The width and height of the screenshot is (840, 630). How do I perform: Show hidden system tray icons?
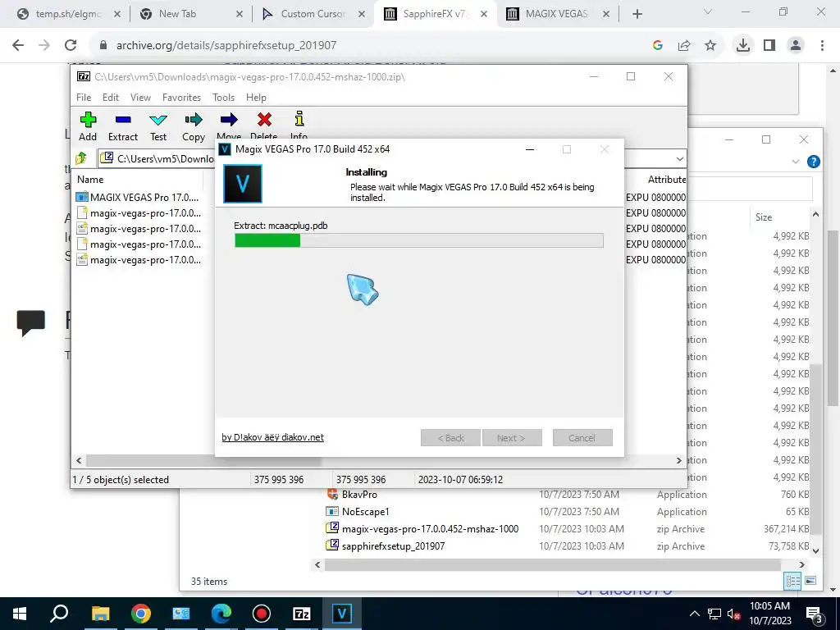click(694, 614)
